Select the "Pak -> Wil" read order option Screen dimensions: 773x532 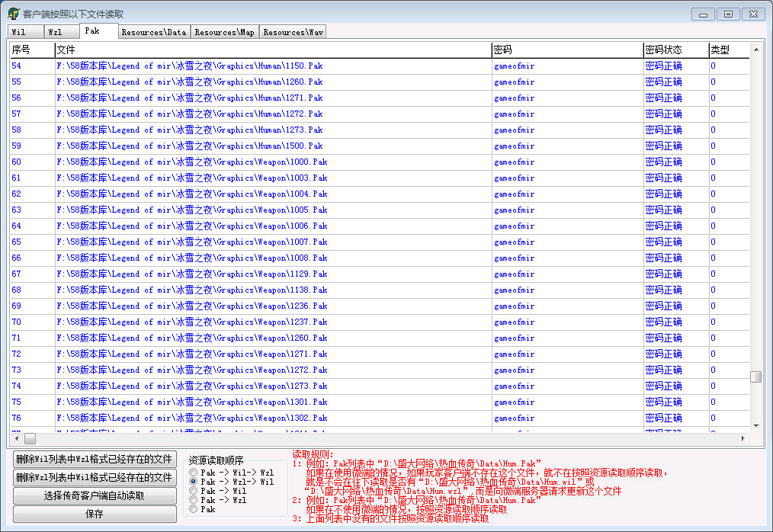pyautogui.click(x=194, y=491)
